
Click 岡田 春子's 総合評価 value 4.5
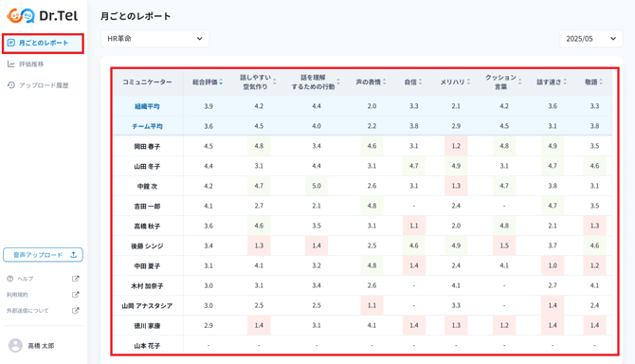click(x=209, y=146)
